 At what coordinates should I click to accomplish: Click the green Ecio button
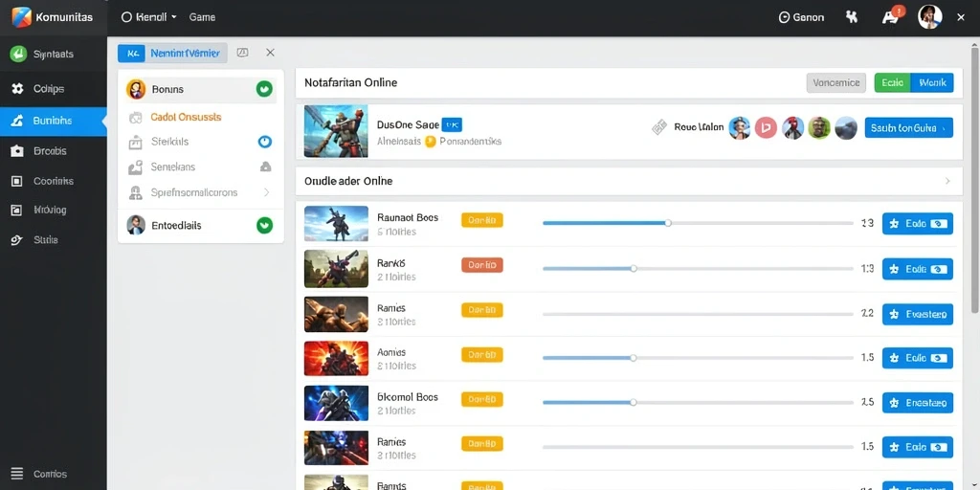[x=893, y=82]
